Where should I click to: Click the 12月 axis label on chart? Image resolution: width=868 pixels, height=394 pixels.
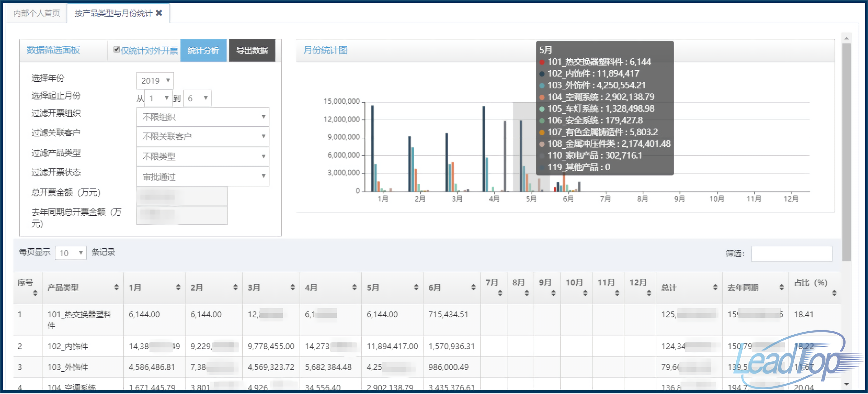click(x=791, y=199)
